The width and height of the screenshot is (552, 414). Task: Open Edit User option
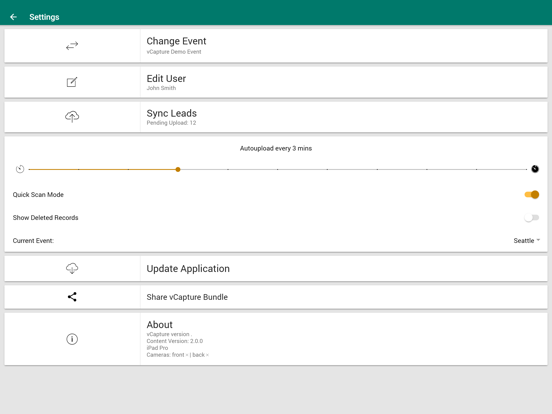click(x=276, y=82)
